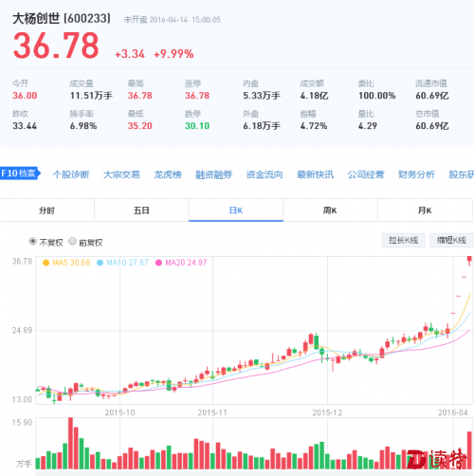Screen dimensions: 474x476
Task: Open 龙虎榜 link
Action: point(168,174)
